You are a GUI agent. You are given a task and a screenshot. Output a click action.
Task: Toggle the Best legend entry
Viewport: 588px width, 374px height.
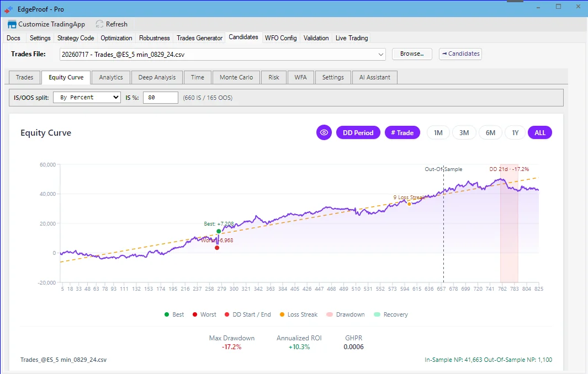pyautogui.click(x=174, y=314)
